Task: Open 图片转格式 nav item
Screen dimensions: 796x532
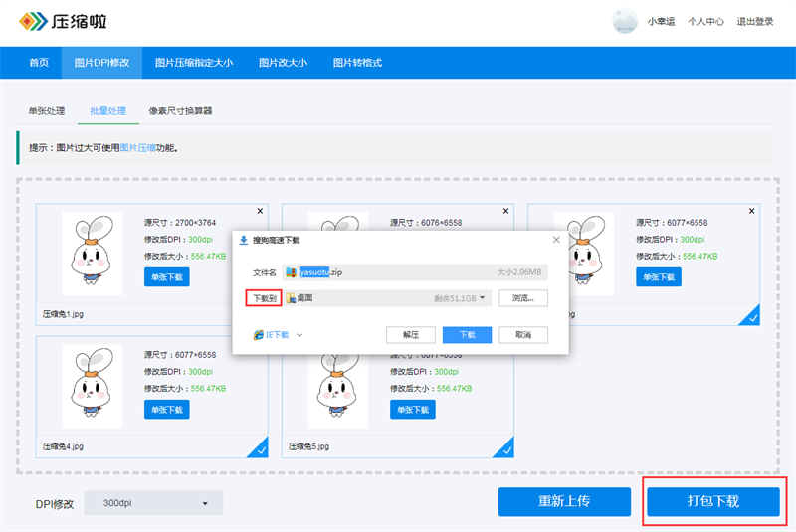Action: coord(357,63)
